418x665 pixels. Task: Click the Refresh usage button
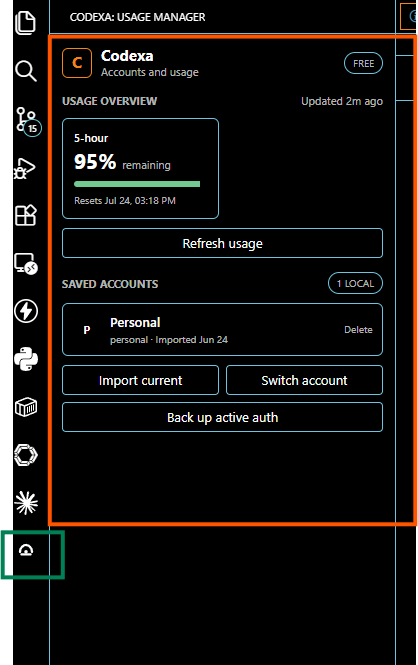(223, 243)
